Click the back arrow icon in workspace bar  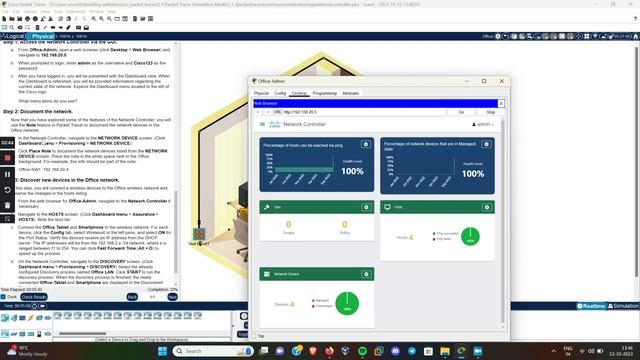[506, 36]
